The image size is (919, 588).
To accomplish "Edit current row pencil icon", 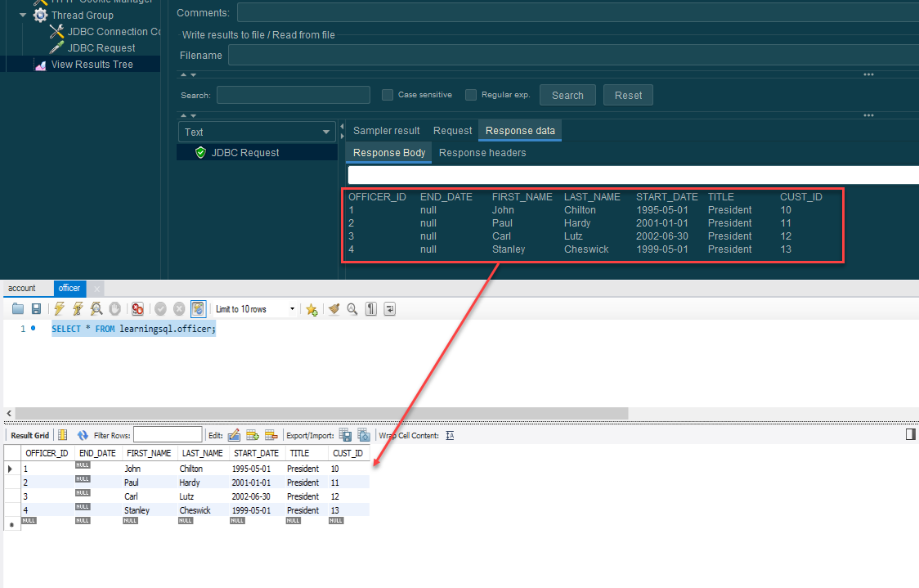I will point(234,435).
